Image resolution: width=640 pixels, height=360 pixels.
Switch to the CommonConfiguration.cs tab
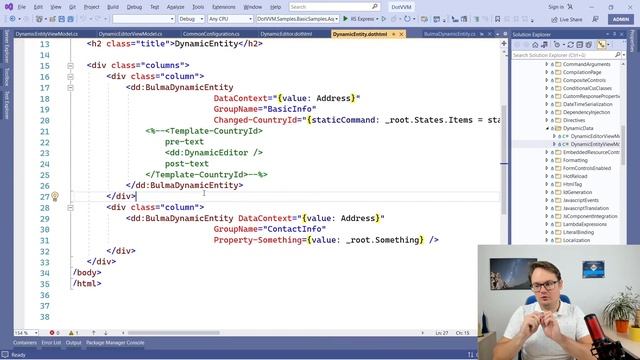(x=211, y=34)
